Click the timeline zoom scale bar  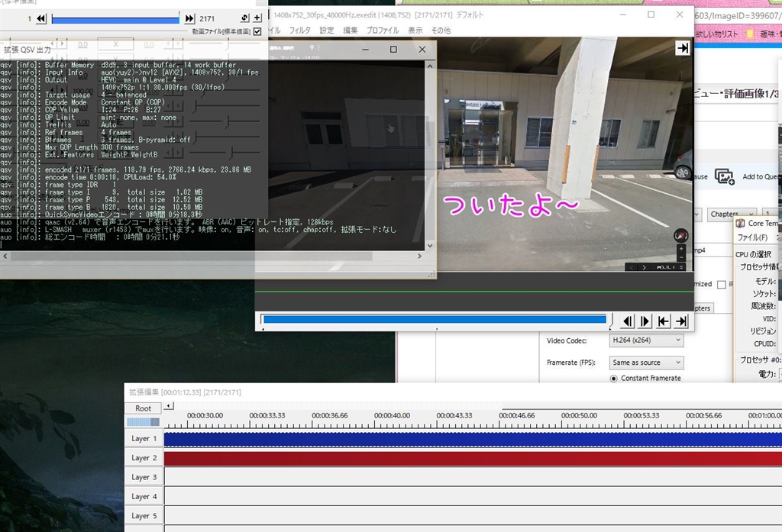click(x=143, y=422)
